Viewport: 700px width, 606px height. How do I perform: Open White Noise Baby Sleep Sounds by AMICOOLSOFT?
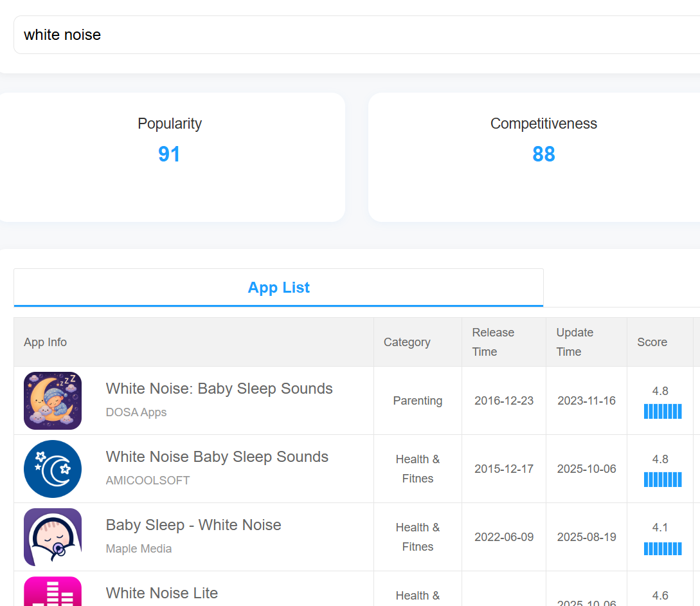pos(217,457)
